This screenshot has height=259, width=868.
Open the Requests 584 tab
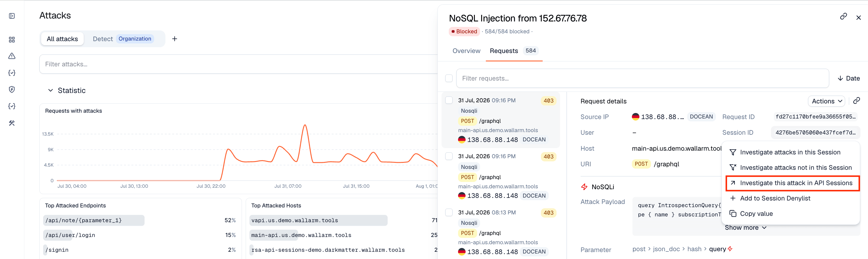point(514,50)
